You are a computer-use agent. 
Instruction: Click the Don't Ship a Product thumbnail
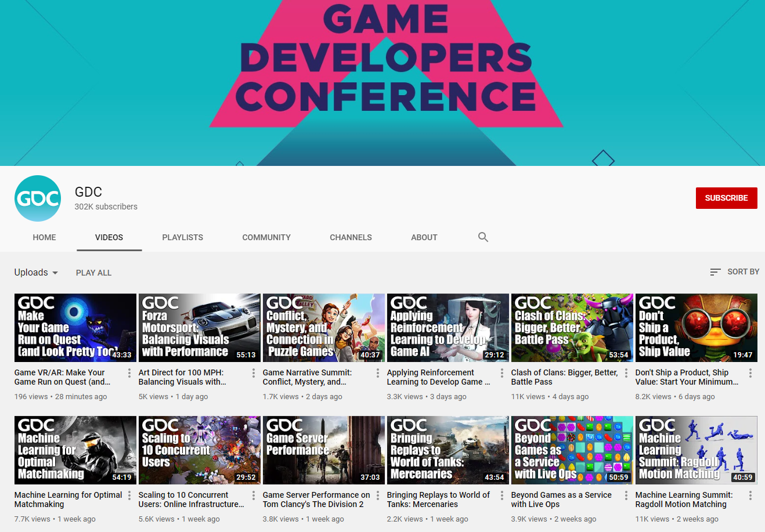[x=697, y=328]
